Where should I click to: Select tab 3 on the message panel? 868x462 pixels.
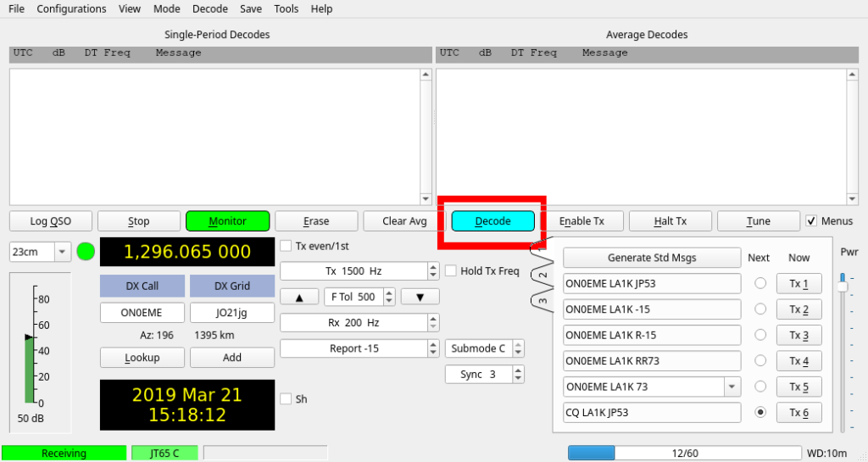click(542, 299)
